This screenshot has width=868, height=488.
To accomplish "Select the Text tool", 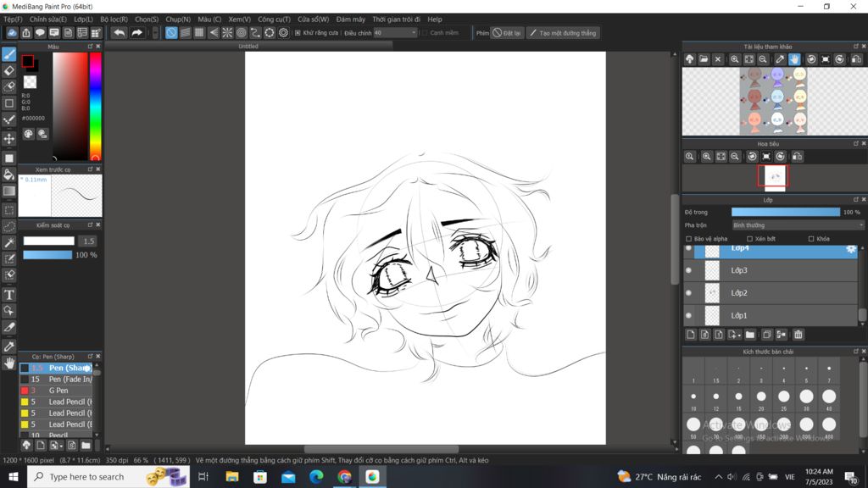I will [9, 295].
